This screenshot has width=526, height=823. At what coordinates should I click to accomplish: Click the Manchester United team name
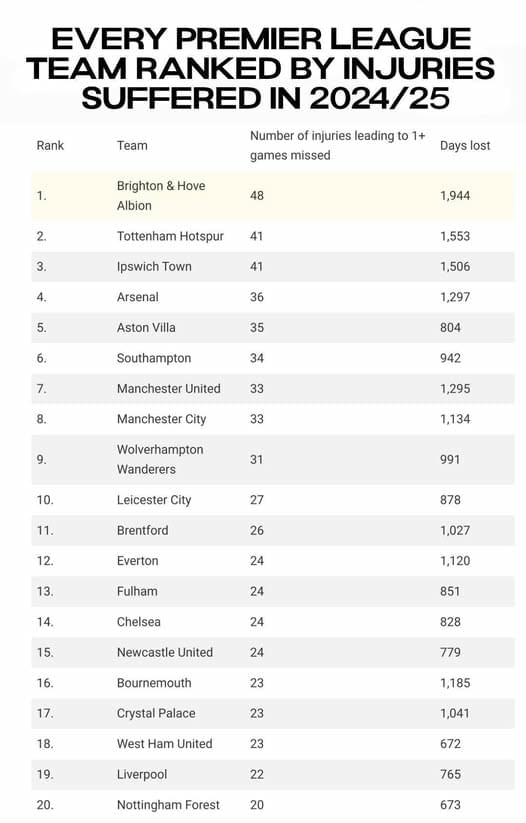(169, 388)
